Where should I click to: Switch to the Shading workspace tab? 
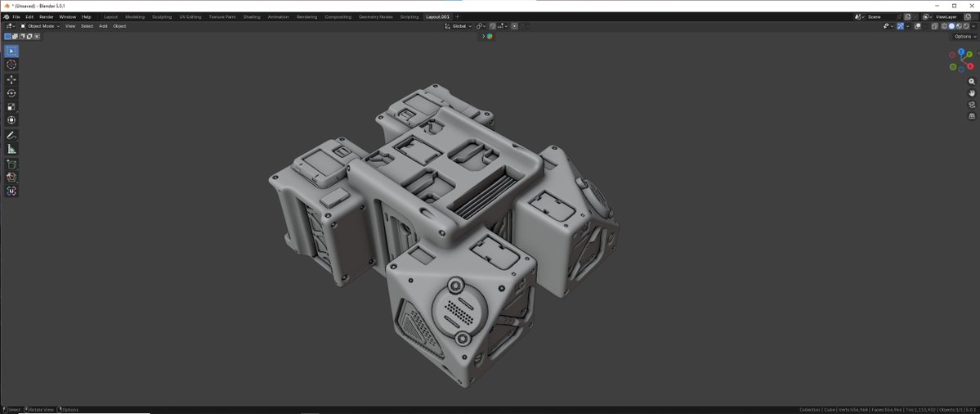252,16
